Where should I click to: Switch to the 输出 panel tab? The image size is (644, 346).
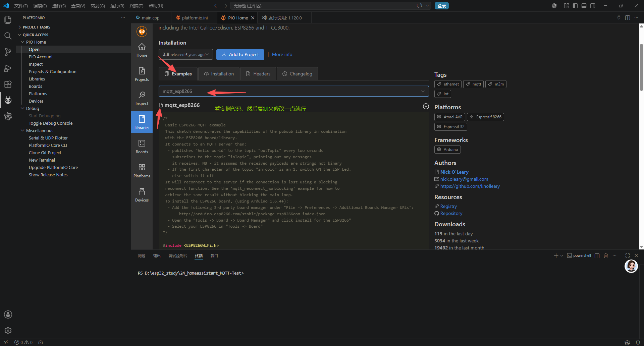pyautogui.click(x=157, y=256)
